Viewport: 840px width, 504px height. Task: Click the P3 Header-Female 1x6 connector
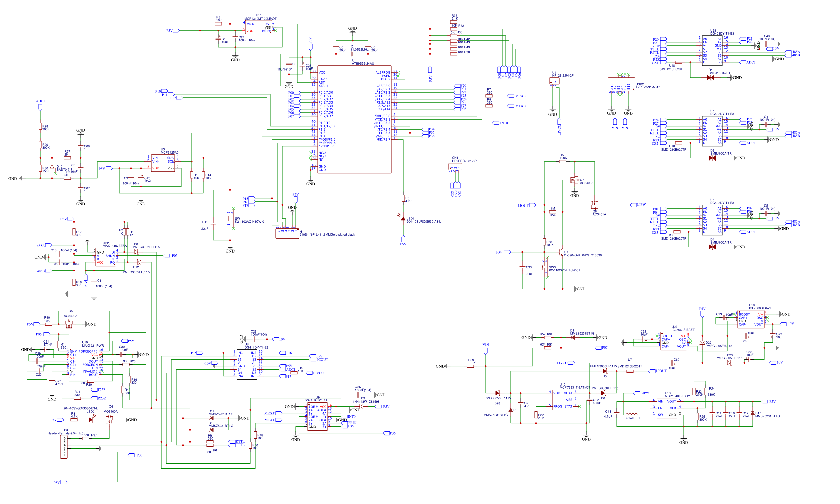tap(64, 447)
